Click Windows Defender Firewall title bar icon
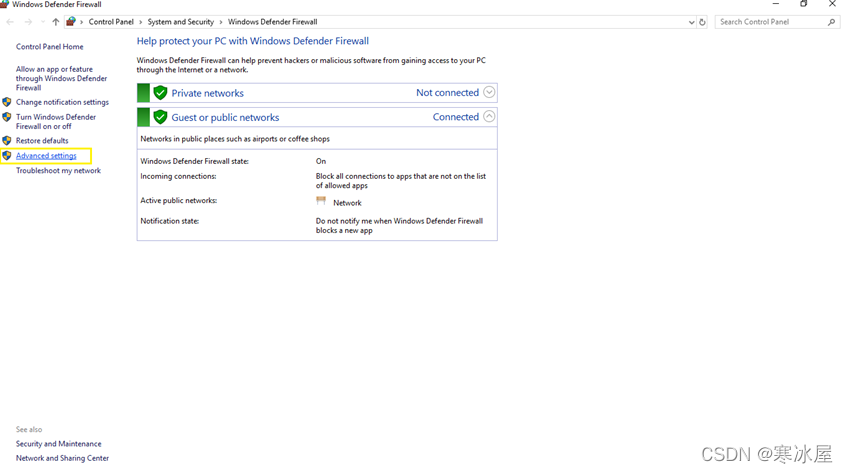The image size is (848, 473). [4, 4]
